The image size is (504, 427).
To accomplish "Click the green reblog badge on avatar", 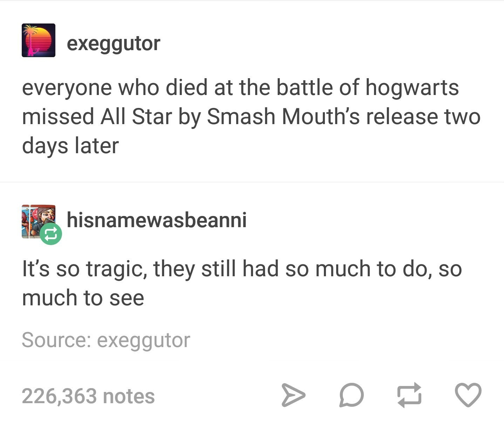I will point(51,234).
